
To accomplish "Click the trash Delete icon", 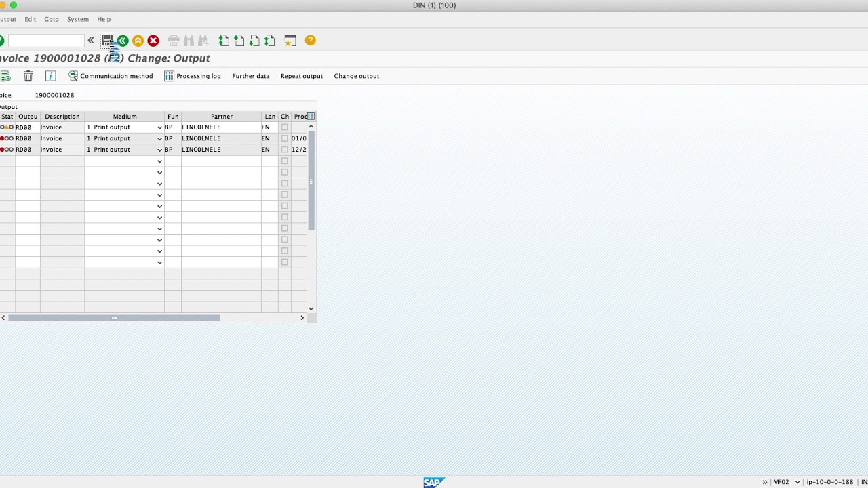I will (28, 76).
